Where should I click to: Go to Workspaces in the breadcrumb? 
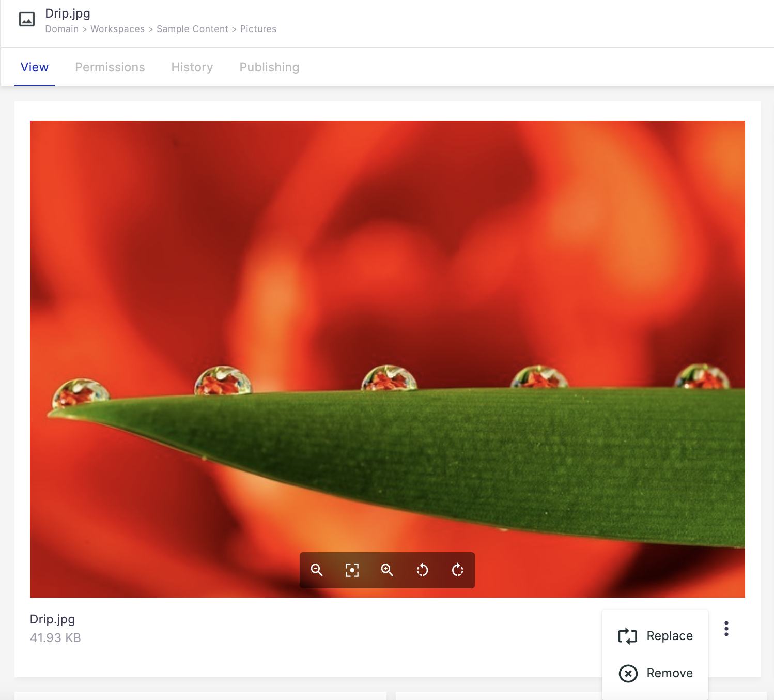coord(117,29)
